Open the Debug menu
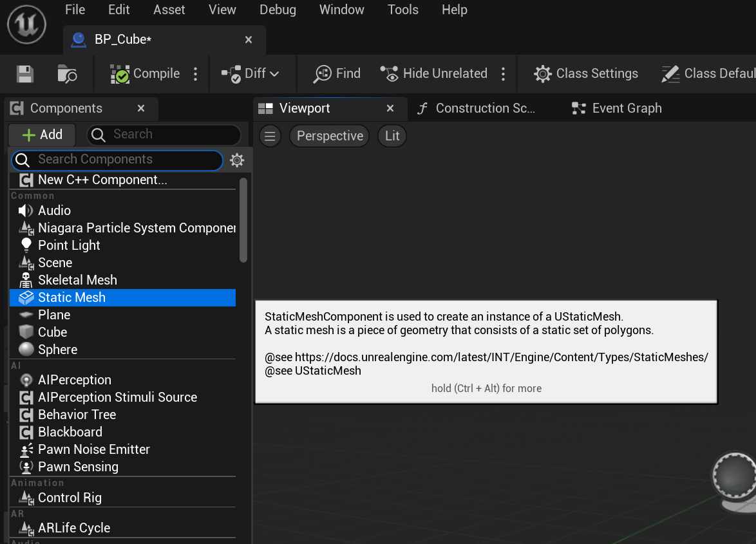The width and height of the screenshot is (756, 544). tap(278, 10)
